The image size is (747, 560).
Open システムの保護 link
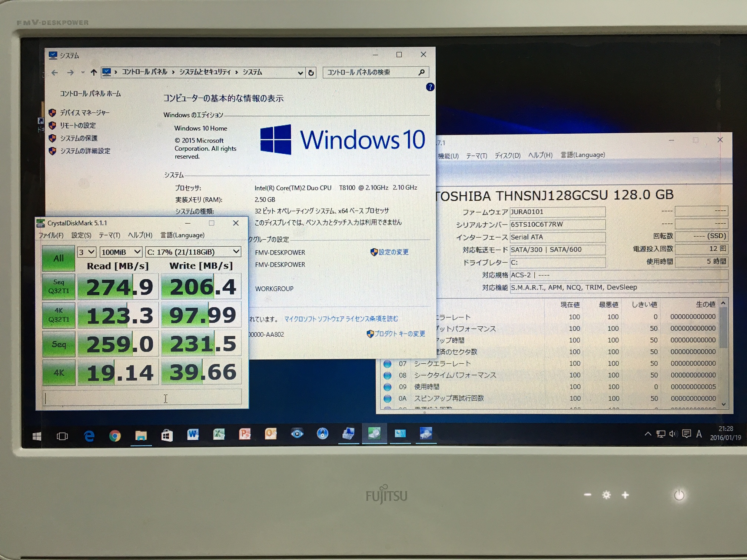tap(79, 138)
